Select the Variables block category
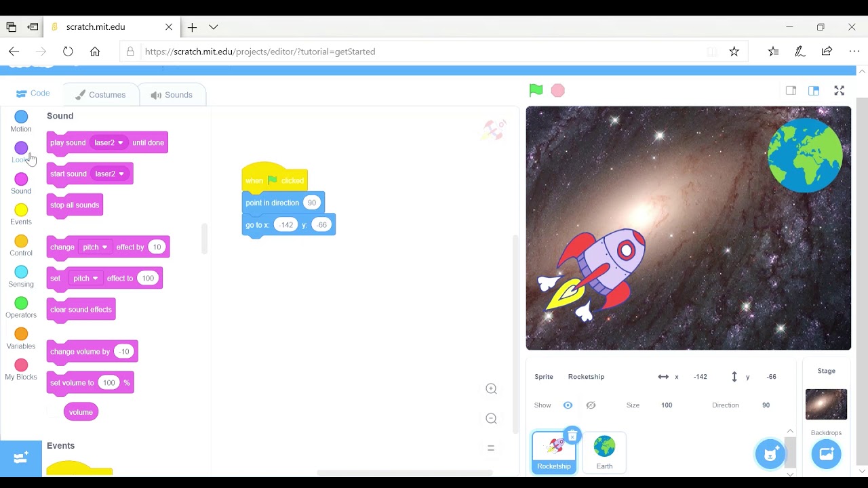Screen dimensions: 868x488 21,339
